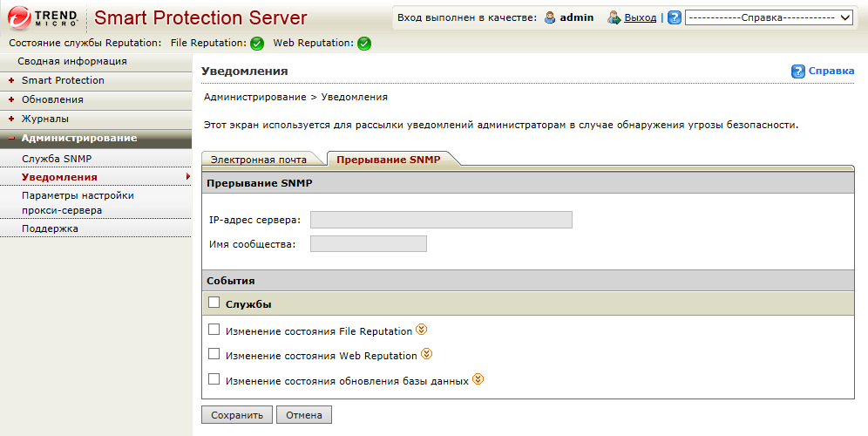Viewport: 868px width, 436px height.
Task: Enable Изменение состояния File Reputation checkbox
Action: pos(214,330)
